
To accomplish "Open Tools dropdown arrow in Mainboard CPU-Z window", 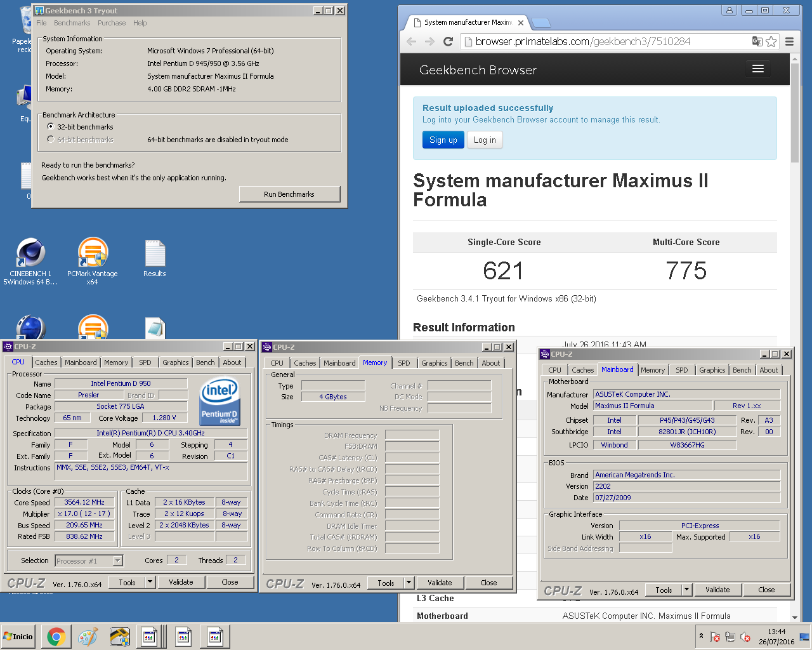I will click(686, 590).
